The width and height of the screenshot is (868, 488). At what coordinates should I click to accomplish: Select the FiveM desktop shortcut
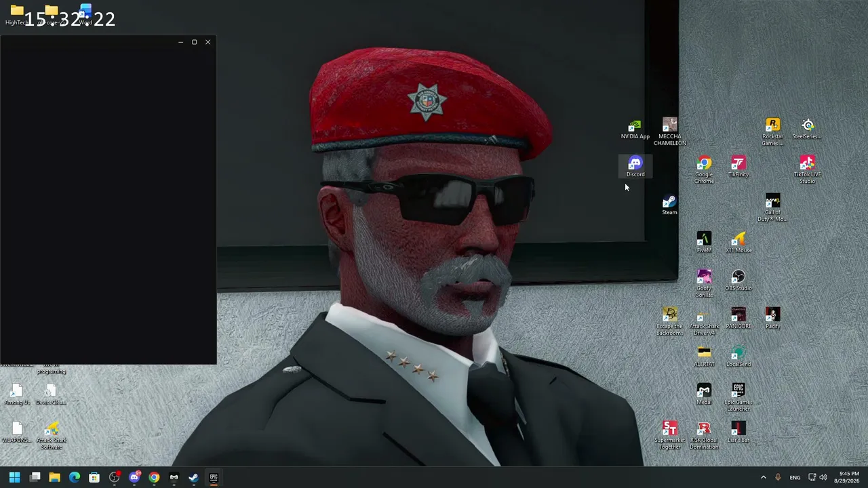pos(704,243)
